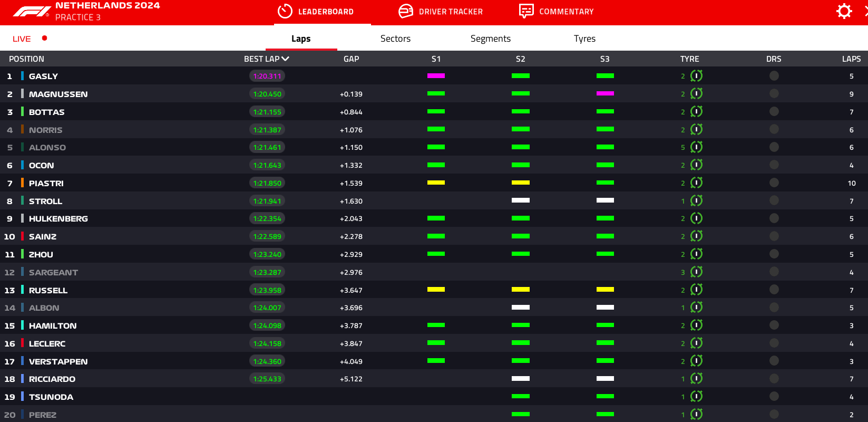Click Leclerc's gap +3.847
868x422 pixels.
click(351, 343)
